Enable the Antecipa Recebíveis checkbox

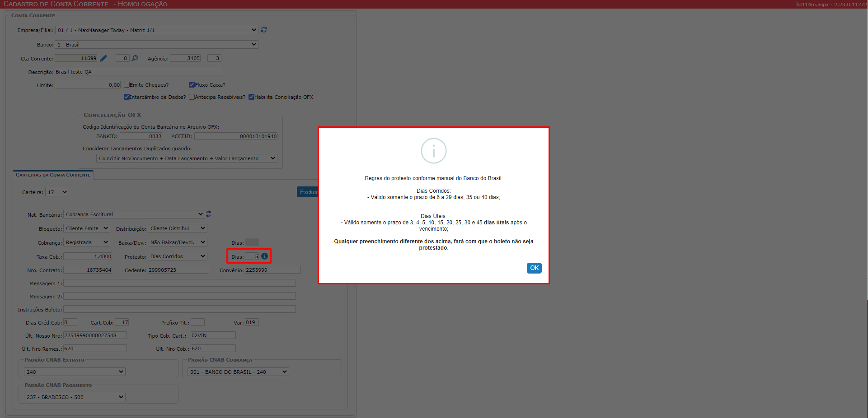pyautogui.click(x=192, y=97)
